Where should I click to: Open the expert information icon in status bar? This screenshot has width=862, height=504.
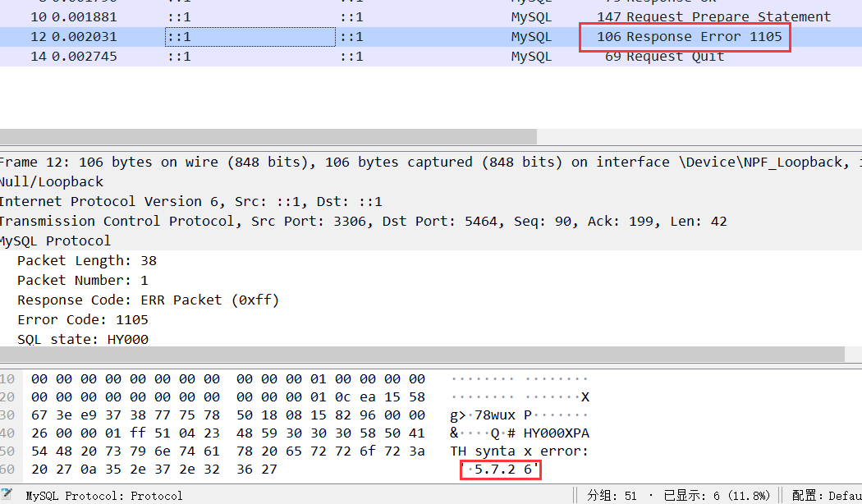click(x=7, y=494)
